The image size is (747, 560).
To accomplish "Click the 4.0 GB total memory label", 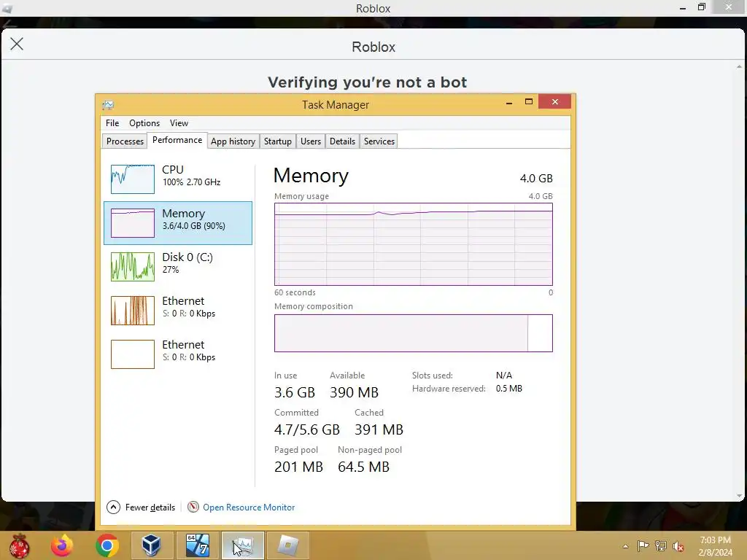I will tap(536, 179).
